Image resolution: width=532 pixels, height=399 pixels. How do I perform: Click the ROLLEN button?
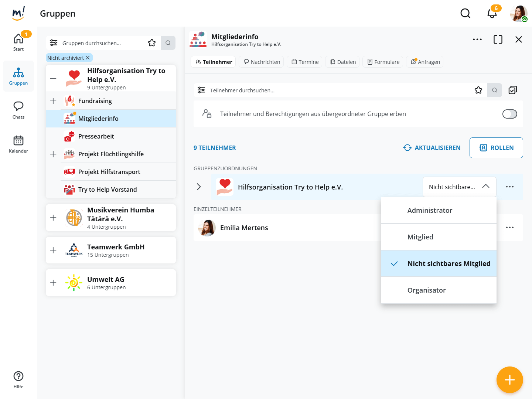point(496,148)
